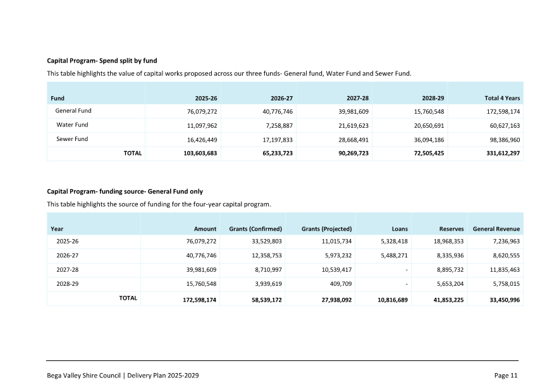Select the Water Fund total 60,627,163
The height and width of the screenshot is (392, 554).
pyautogui.click(x=502, y=125)
